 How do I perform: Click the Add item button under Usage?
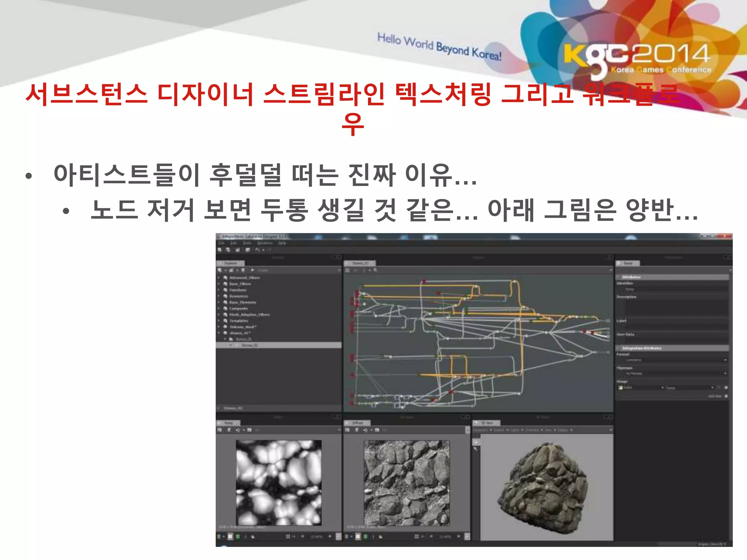tap(726, 396)
